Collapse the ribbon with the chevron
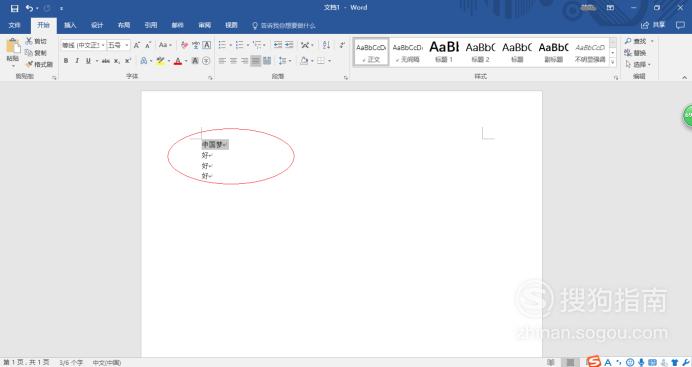 point(684,77)
